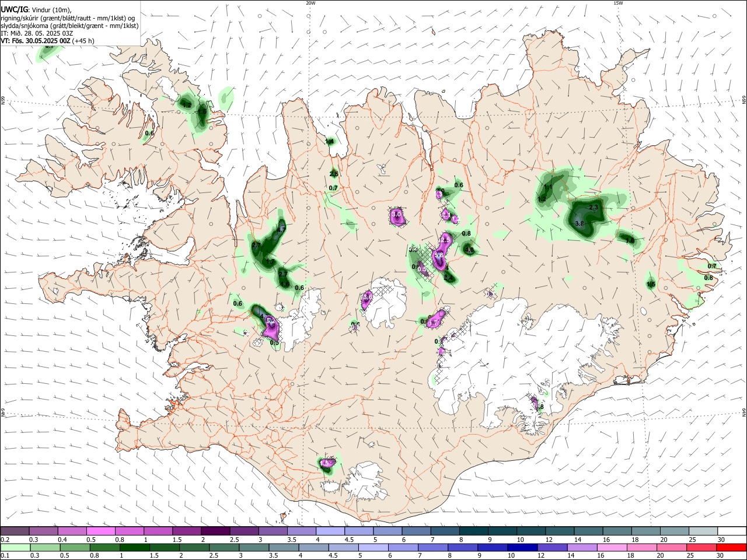Viewport: 747px width, 560px height.
Task: Click the 'slydda/snjókoma' legend description line
Action: pyautogui.click(x=69, y=26)
